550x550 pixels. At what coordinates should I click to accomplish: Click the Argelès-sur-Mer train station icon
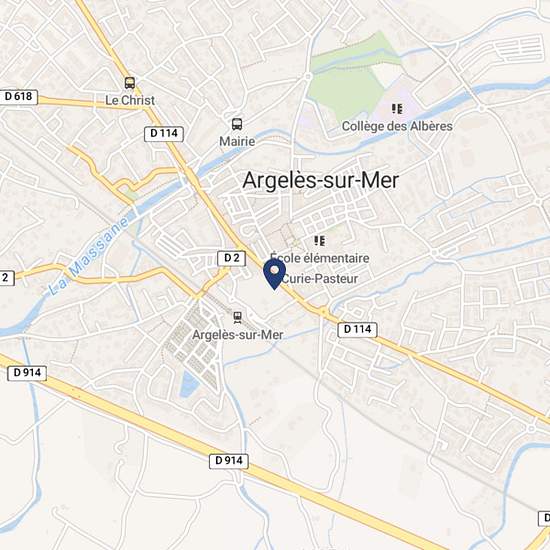click(x=237, y=317)
